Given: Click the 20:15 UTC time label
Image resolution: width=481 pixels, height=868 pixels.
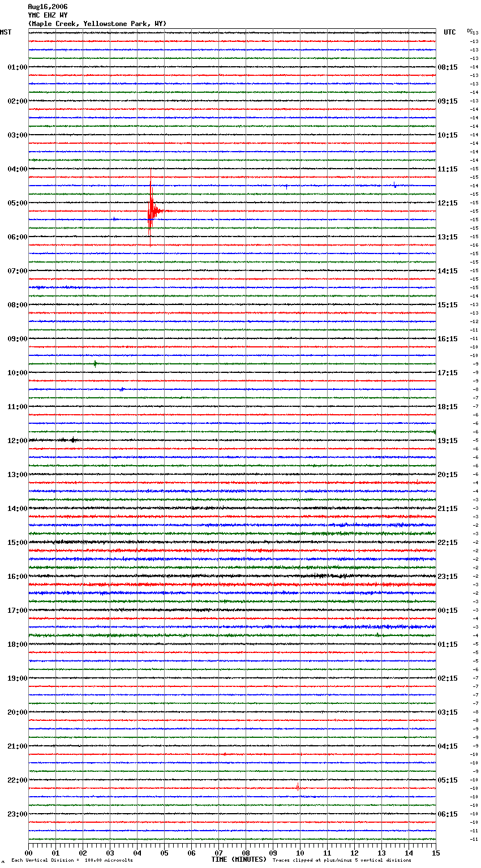Looking at the screenshot, I should pos(448,475).
